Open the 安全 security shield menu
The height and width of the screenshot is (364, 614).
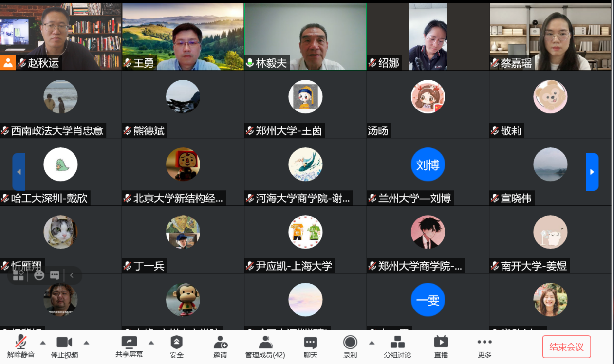point(176,347)
